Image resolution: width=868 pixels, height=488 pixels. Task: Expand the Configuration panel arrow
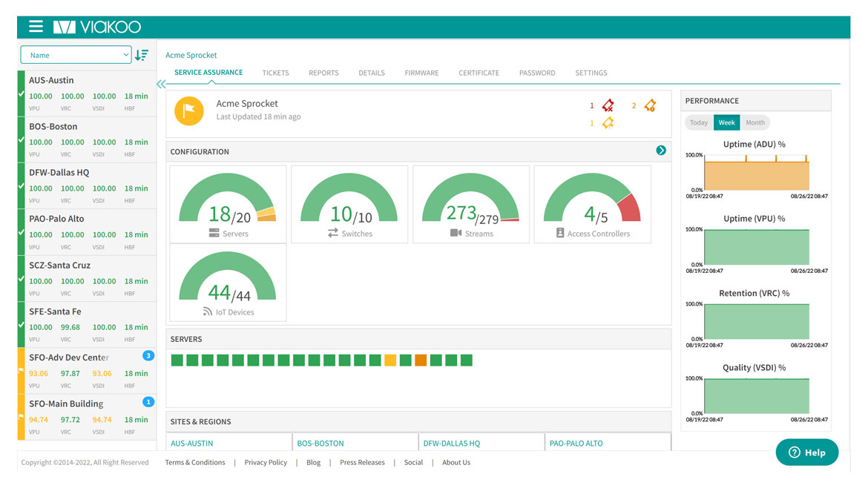click(x=660, y=151)
